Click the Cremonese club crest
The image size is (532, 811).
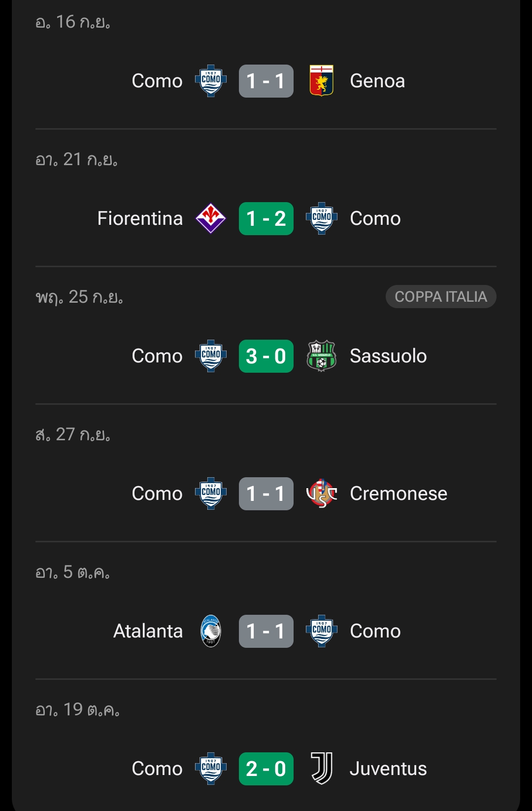tap(322, 494)
